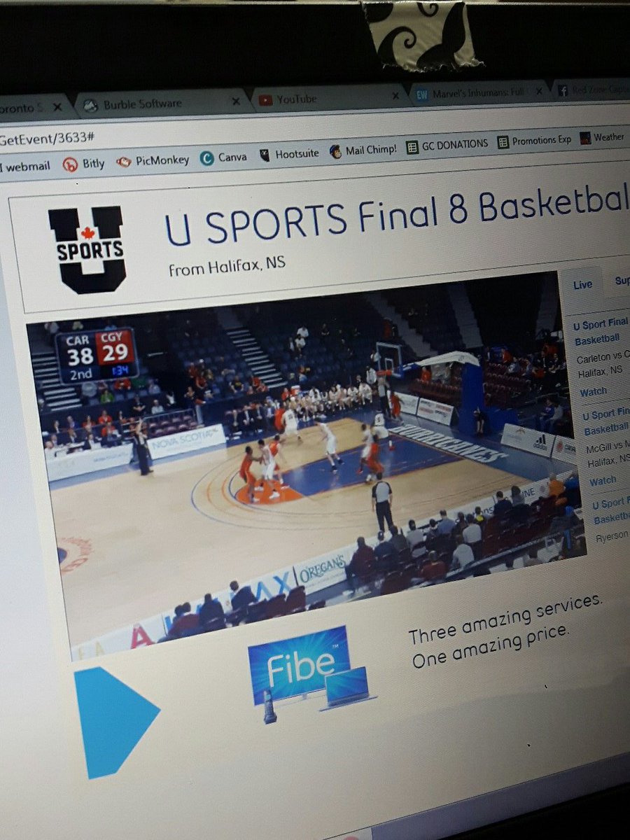Switch to the YouTube tab
Viewport: 630px width, 840px height.
coord(296,99)
